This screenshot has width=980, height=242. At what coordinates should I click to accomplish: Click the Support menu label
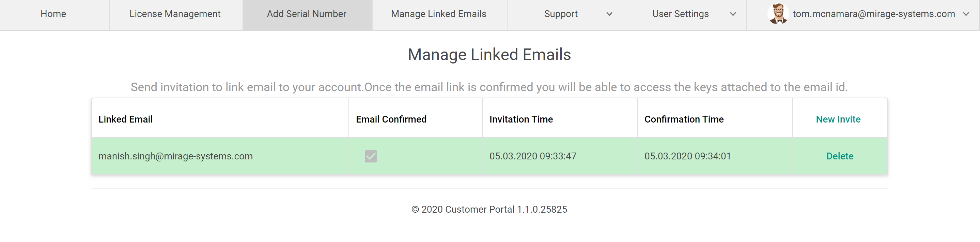[x=560, y=14]
